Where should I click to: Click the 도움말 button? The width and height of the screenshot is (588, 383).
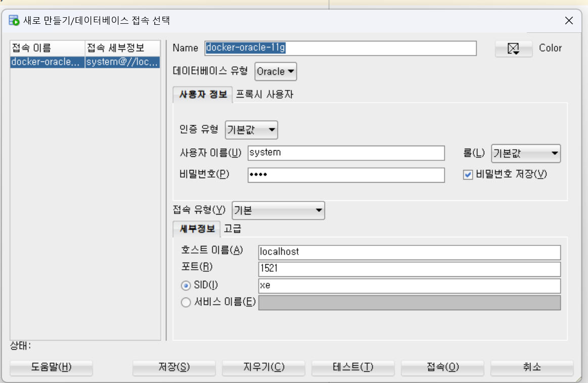click(51, 367)
